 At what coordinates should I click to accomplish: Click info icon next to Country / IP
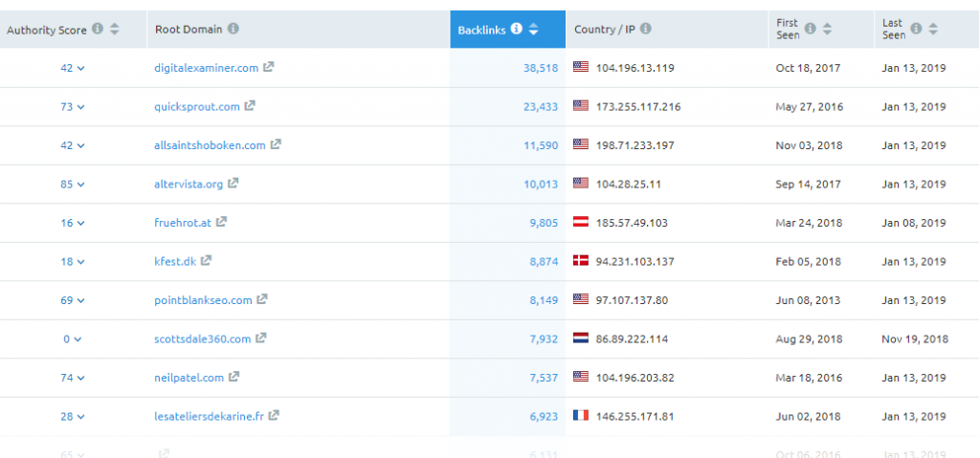646,29
